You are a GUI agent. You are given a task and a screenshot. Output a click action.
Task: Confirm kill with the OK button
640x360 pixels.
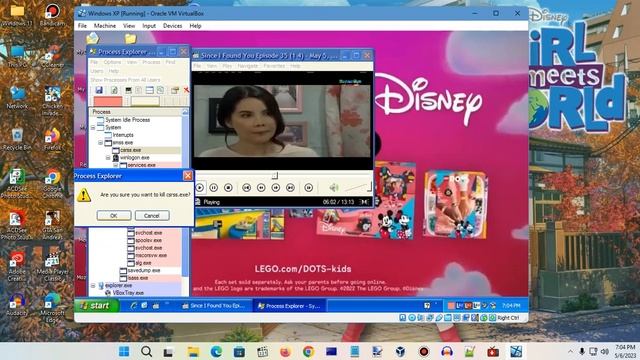(114, 216)
